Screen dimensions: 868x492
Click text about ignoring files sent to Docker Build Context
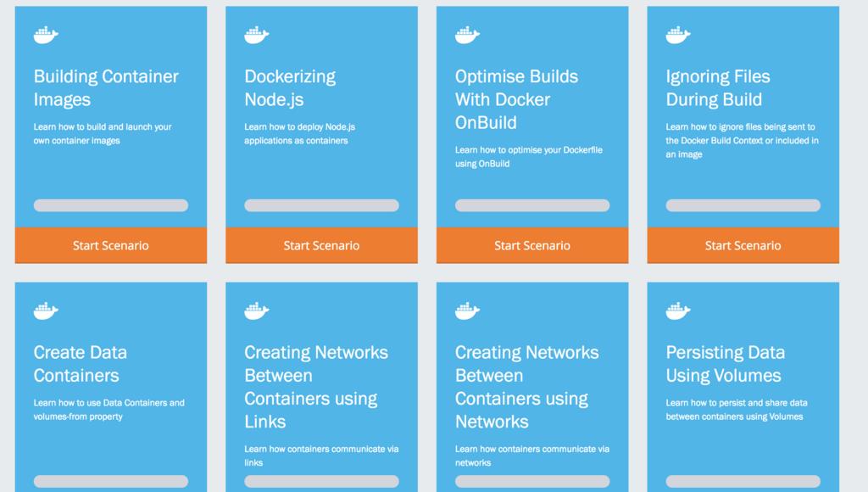[x=742, y=141]
